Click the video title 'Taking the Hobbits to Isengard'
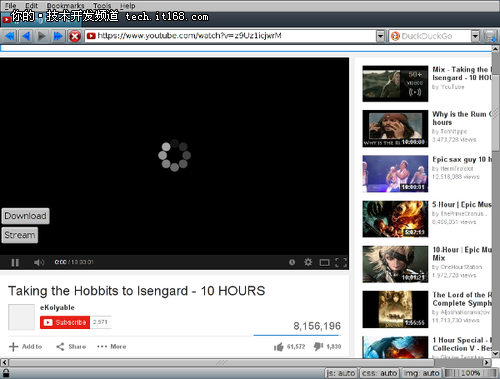Viewport: 500px width, 379px height. tap(136, 291)
